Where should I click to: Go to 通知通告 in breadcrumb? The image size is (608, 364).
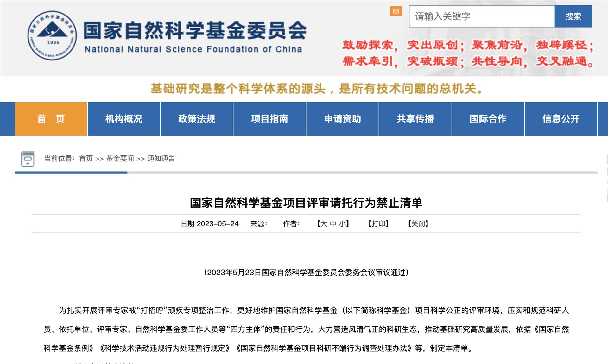pyautogui.click(x=161, y=159)
